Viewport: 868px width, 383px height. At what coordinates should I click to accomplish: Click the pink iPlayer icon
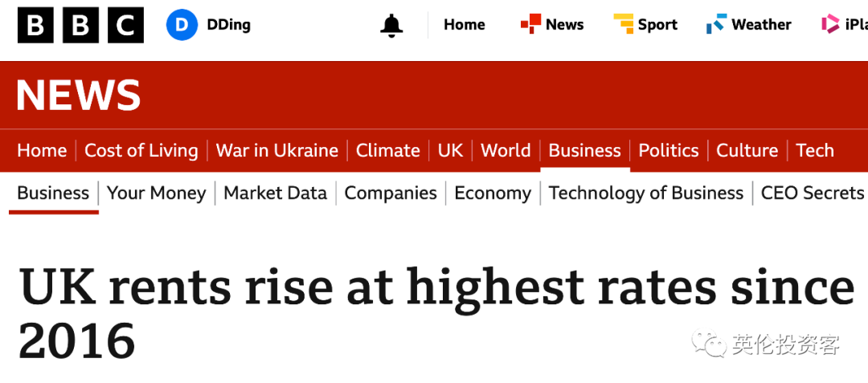point(830,24)
